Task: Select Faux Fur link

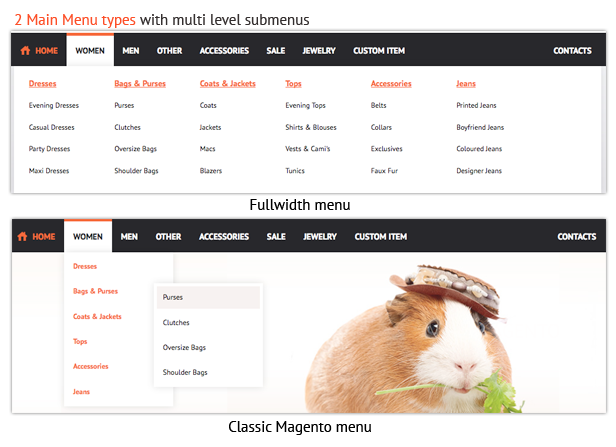Action: click(x=384, y=171)
